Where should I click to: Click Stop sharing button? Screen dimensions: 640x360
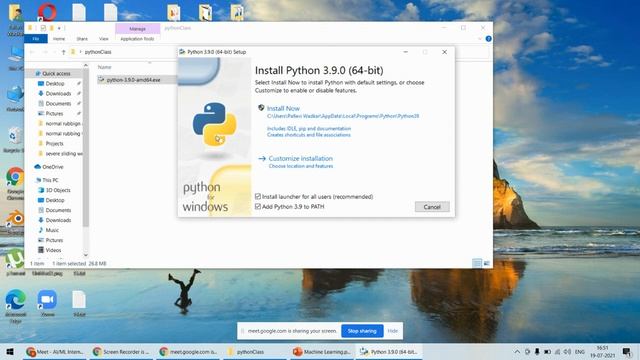(362, 331)
